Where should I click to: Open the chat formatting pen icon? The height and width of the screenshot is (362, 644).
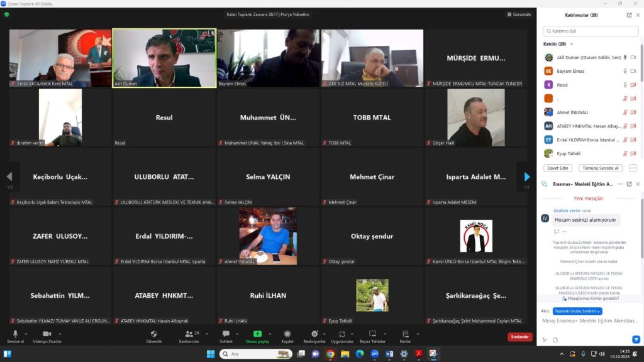(x=545, y=340)
